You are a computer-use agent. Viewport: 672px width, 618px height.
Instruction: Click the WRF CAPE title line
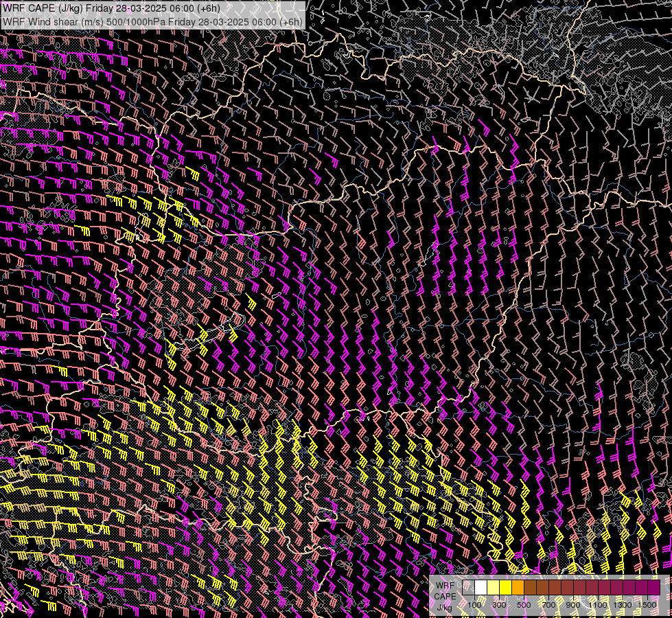pyautogui.click(x=111, y=8)
